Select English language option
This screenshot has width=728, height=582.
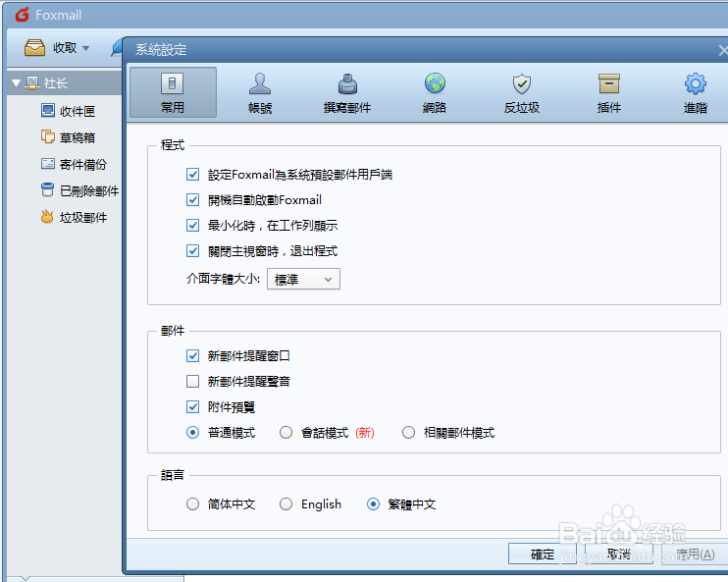tap(286, 504)
